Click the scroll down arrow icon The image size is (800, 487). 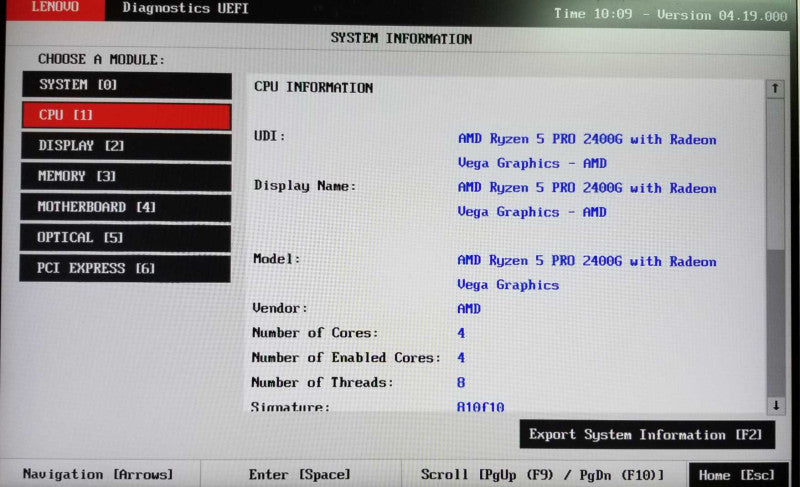[776, 405]
